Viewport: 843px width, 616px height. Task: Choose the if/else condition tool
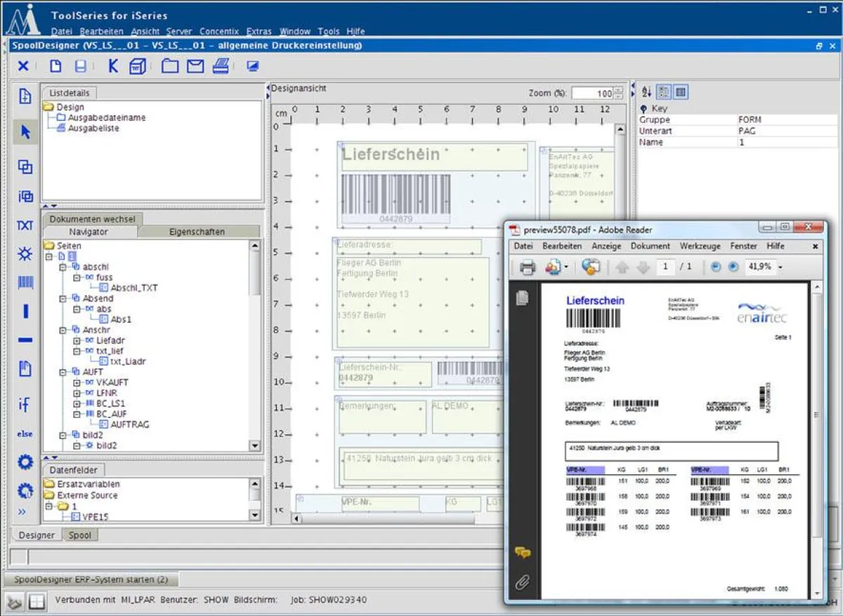click(25, 404)
